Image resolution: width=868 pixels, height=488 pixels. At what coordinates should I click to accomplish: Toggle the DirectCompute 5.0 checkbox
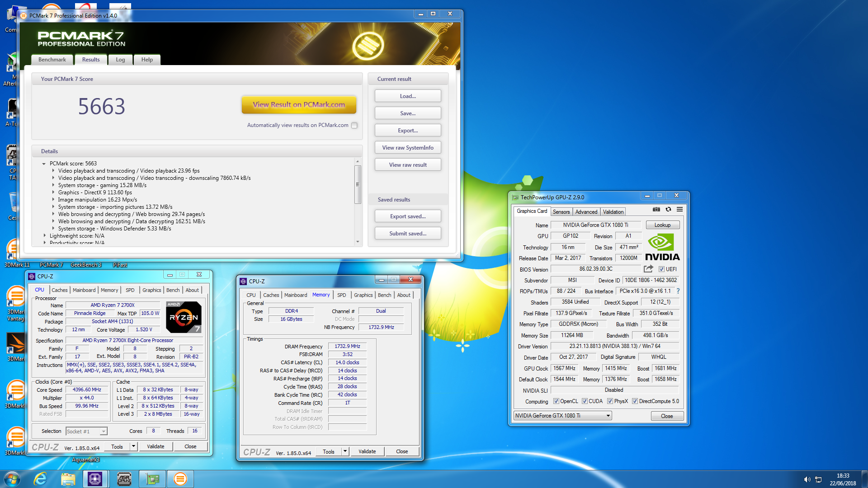click(x=635, y=401)
